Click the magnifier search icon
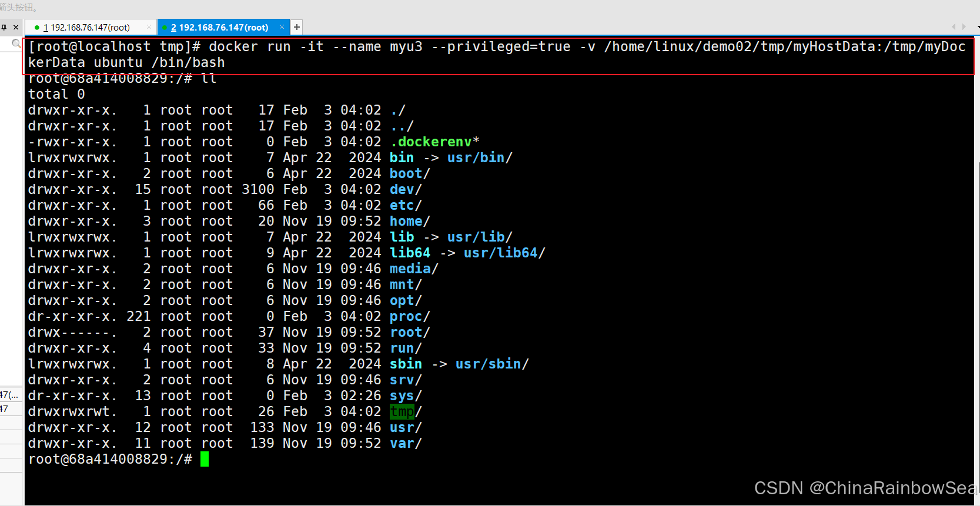The height and width of the screenshot is (506, 980). pyautogui.click(x=16, y=43)
